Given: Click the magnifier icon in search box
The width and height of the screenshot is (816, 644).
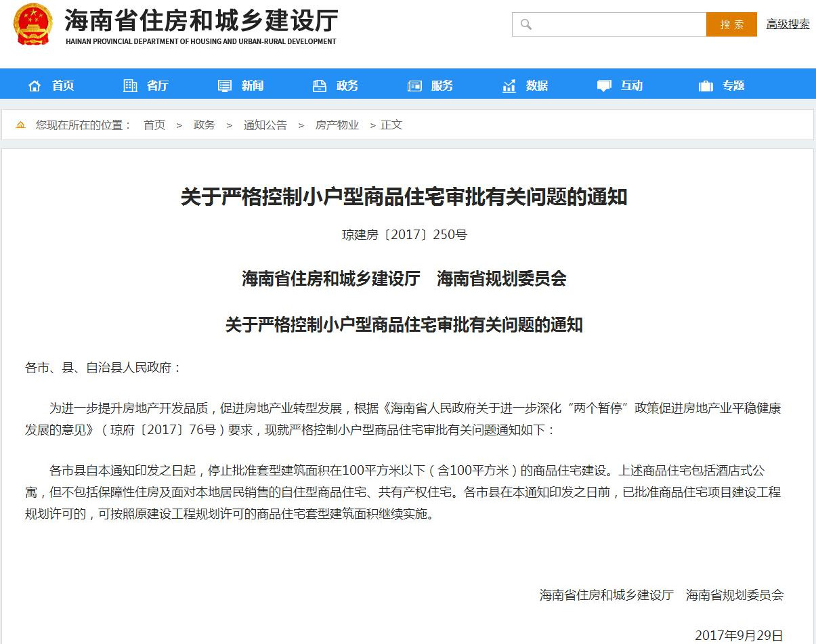Looking at the screenshot, I should click(526, 24).
